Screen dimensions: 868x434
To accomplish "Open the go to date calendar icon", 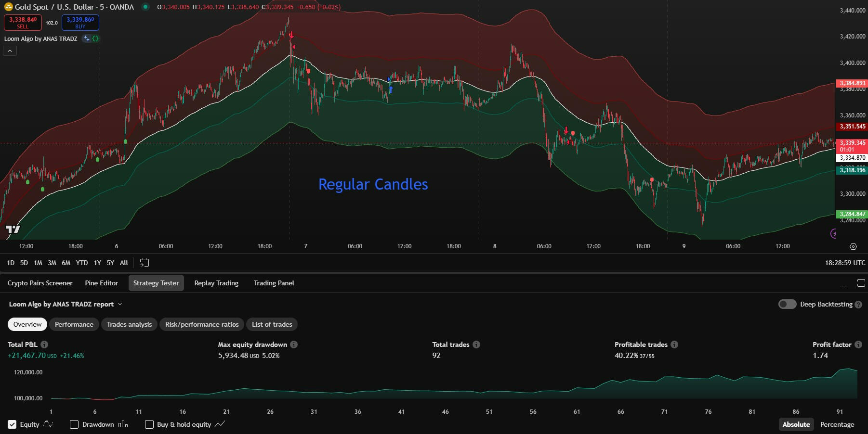I will point(144,263).
